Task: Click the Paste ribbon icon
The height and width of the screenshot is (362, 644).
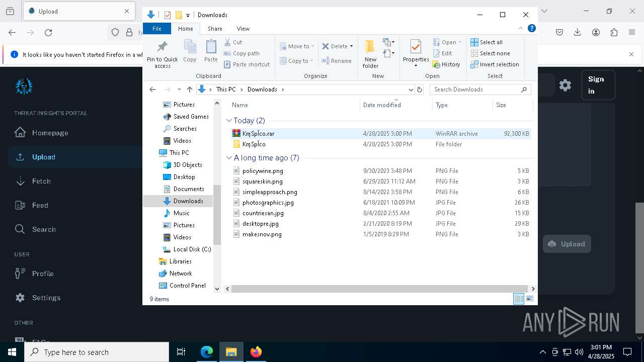Action: point(211,51)
